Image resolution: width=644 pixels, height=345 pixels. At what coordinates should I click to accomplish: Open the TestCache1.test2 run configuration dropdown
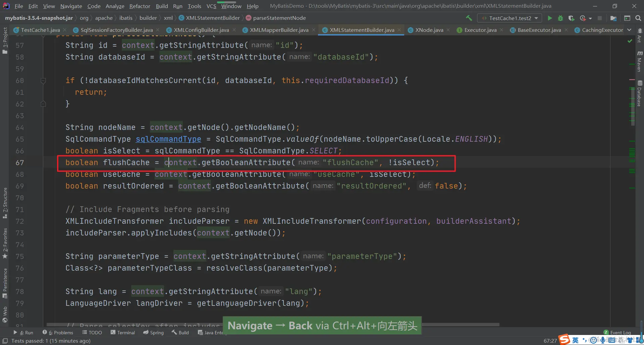pyautogui.click(x=510, y=18)
